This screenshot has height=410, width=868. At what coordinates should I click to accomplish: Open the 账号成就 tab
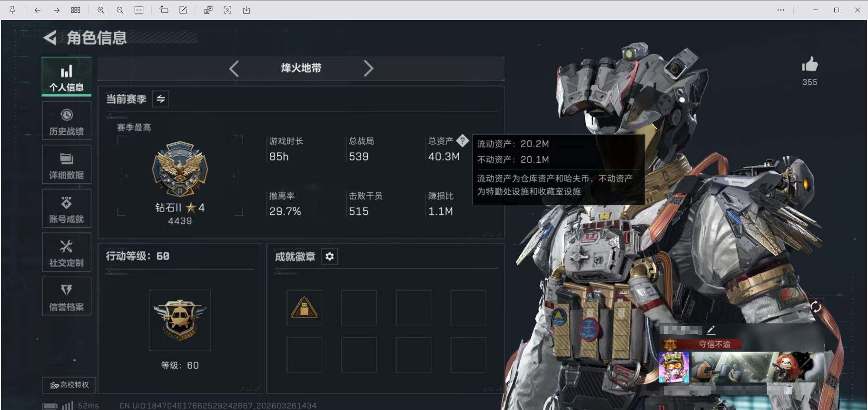coord(67,209)
